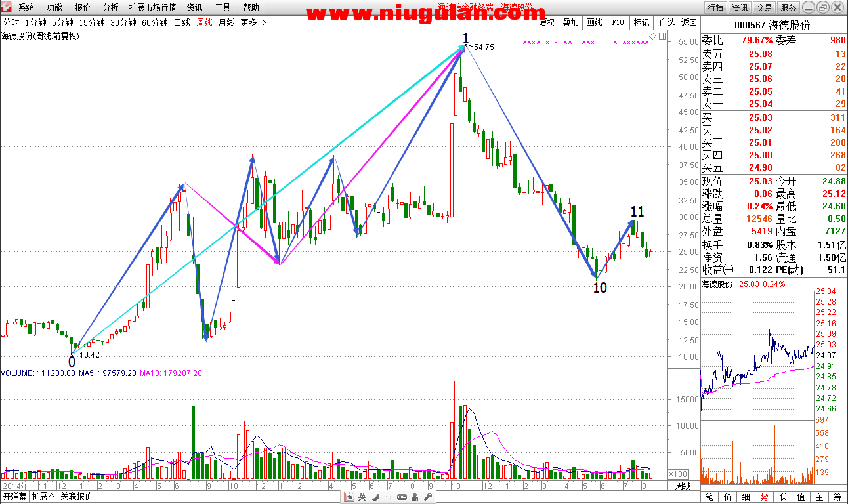Switch to 日线 daily chart
Viewport: 848px width, 504px height.
[x=182, y=22]
